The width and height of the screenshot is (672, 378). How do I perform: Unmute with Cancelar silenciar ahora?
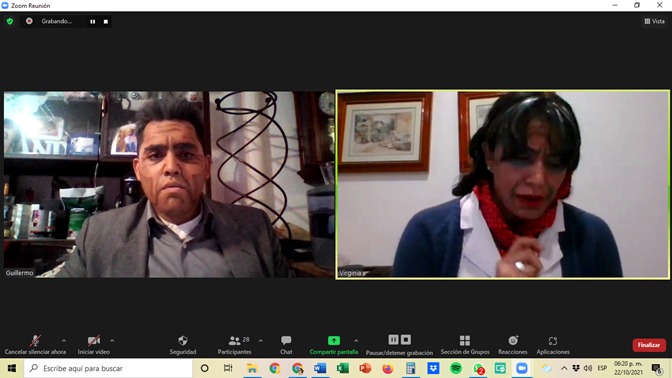(x=35, y=345)
